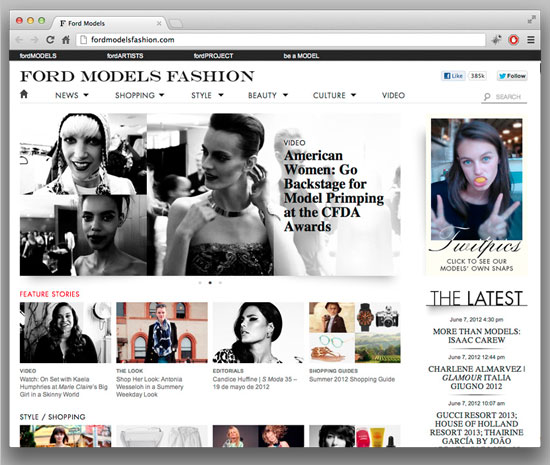The image size is (550, 465).
Task: Click the Twitter Follow button
Action: [512, 76]
